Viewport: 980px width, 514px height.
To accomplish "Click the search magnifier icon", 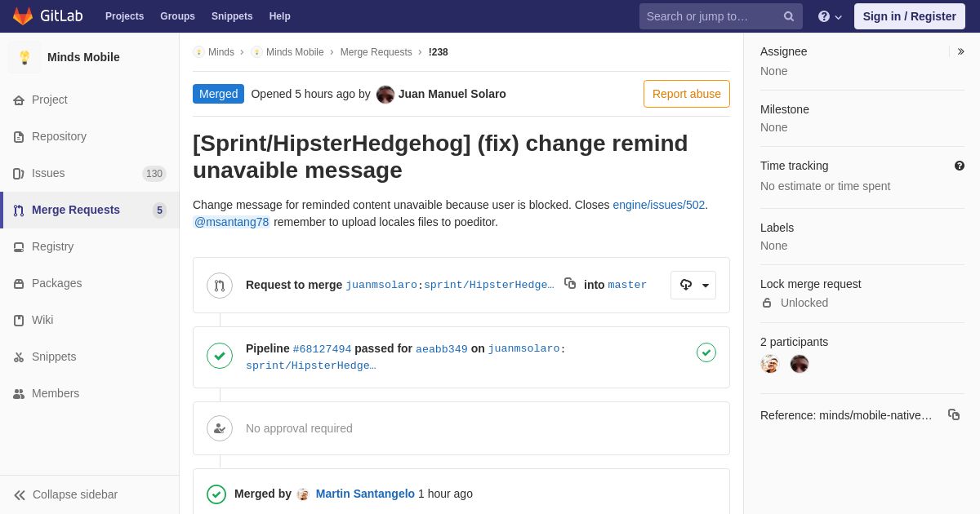I will 789,16.
